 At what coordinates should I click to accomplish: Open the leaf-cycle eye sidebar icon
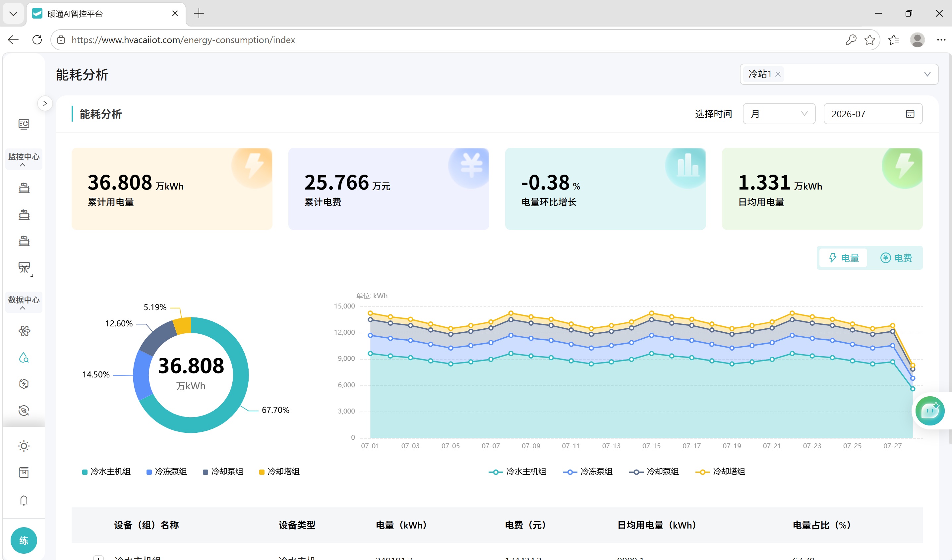coord(24,411)
